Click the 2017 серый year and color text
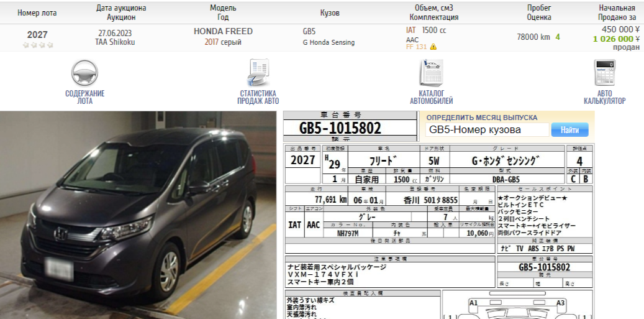The height and width of the screenshot is (319, 644). pos(223,42)
